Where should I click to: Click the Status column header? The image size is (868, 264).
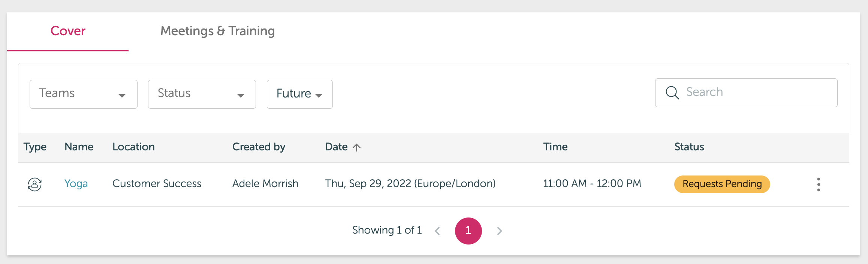689,147
